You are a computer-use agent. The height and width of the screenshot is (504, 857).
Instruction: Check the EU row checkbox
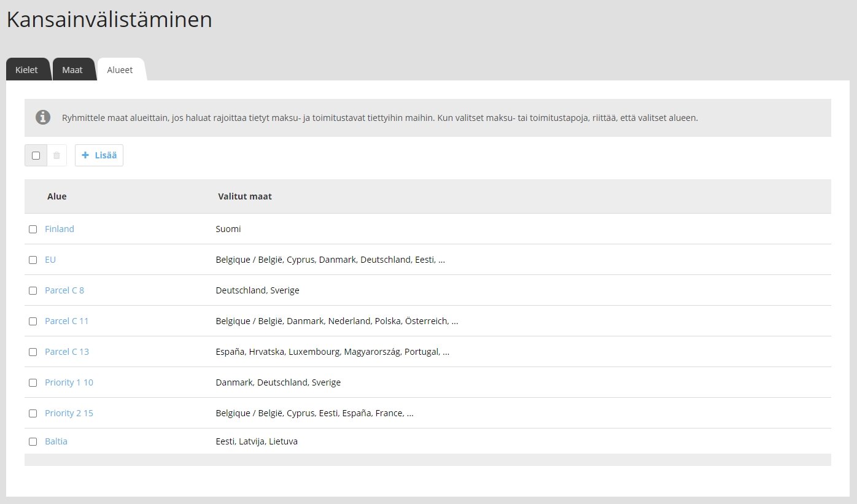pyautogui.click(x=33, y=260)
